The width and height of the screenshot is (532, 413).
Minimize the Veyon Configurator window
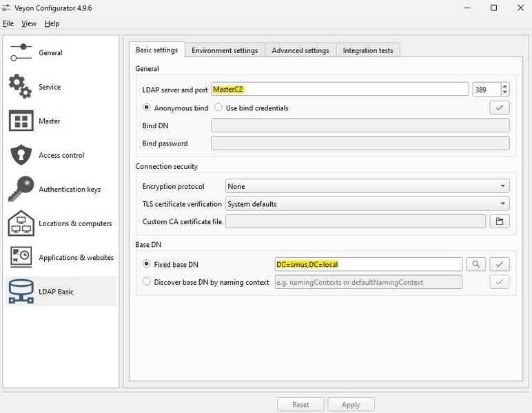(x=467, y=8)
